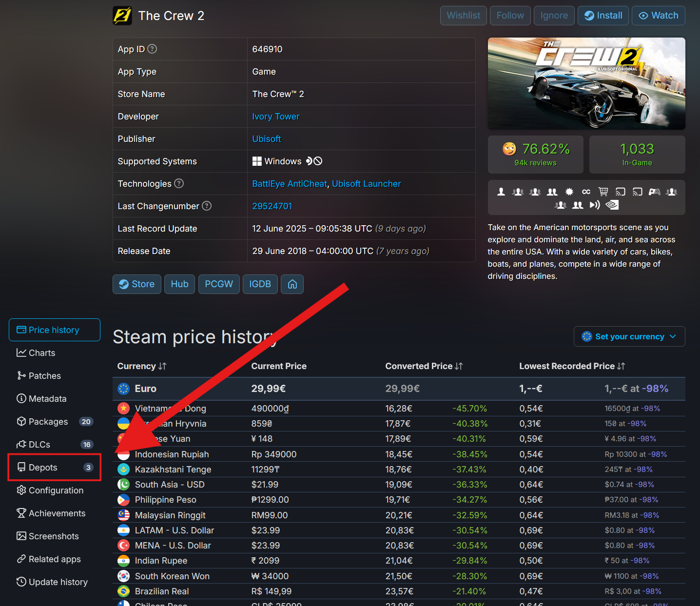Click the Philippine Peso flag icon
The height and width of the screenshot is (606, 700).
pyautogui.click(x=124, y=500)
